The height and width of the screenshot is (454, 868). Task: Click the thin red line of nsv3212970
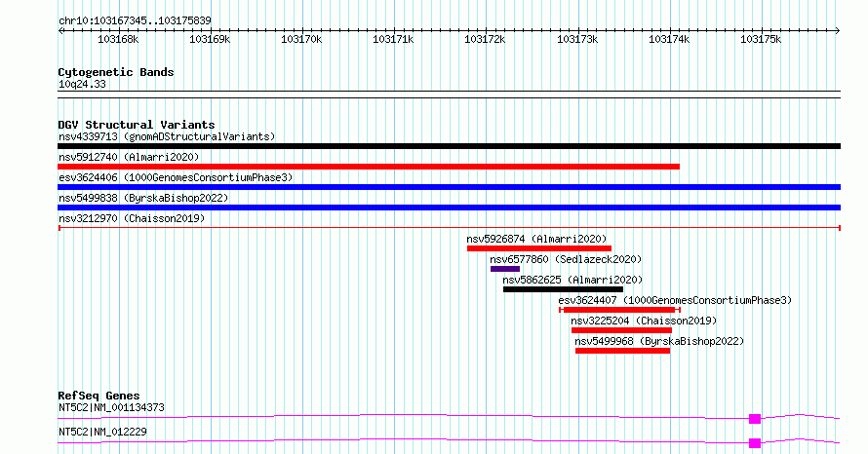449,228
